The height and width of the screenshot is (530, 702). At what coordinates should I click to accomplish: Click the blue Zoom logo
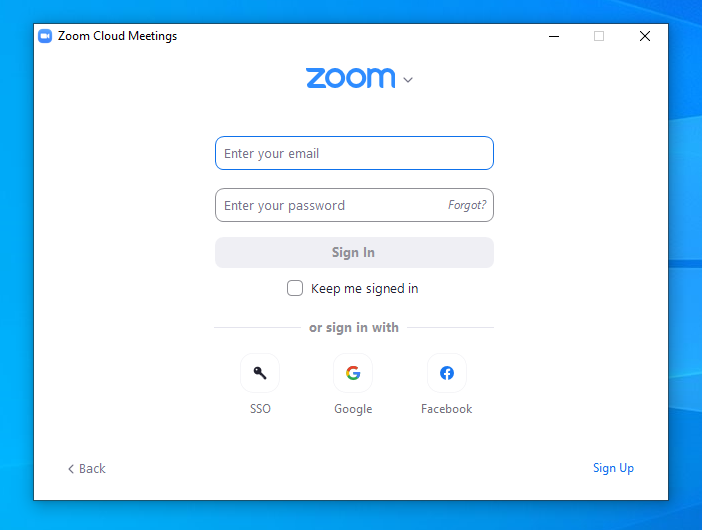pos(350,78)
